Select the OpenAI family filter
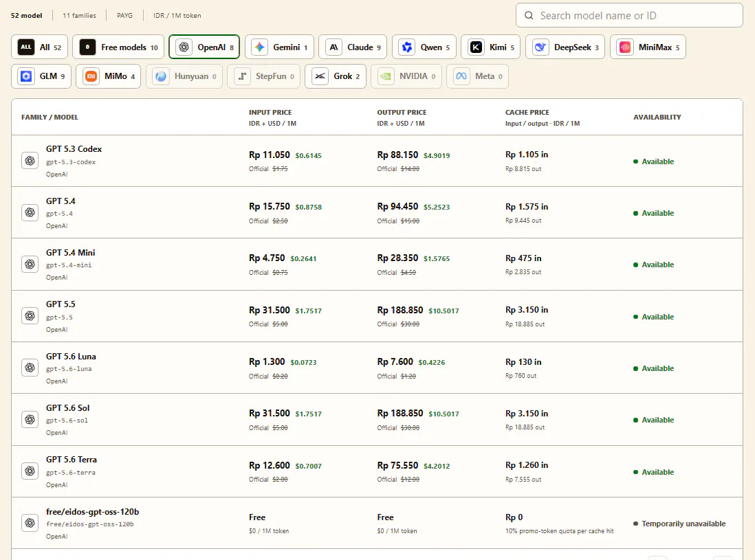 pos(204,47)
